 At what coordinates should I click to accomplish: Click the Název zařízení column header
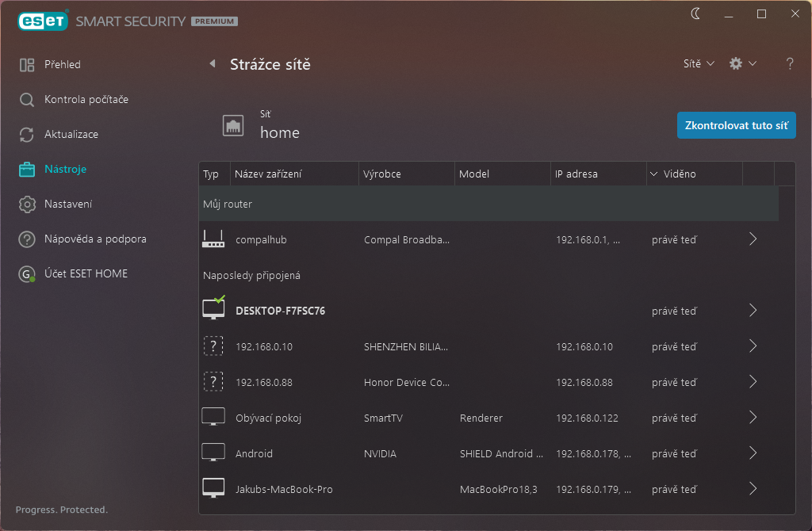click(268, 174)
